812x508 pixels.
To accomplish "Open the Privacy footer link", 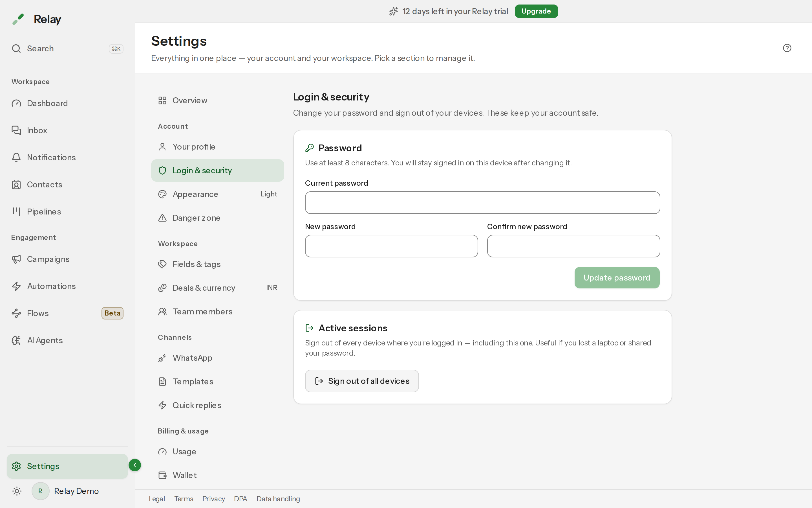I will click(213, 499).
